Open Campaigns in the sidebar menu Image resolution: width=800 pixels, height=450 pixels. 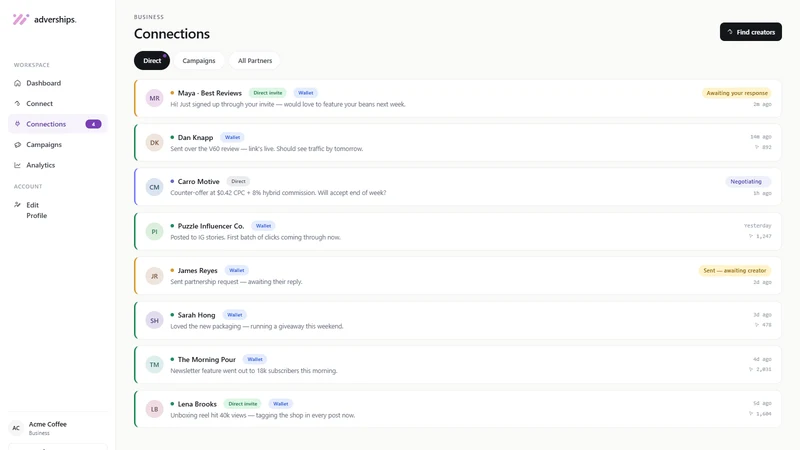pos(58,145)
